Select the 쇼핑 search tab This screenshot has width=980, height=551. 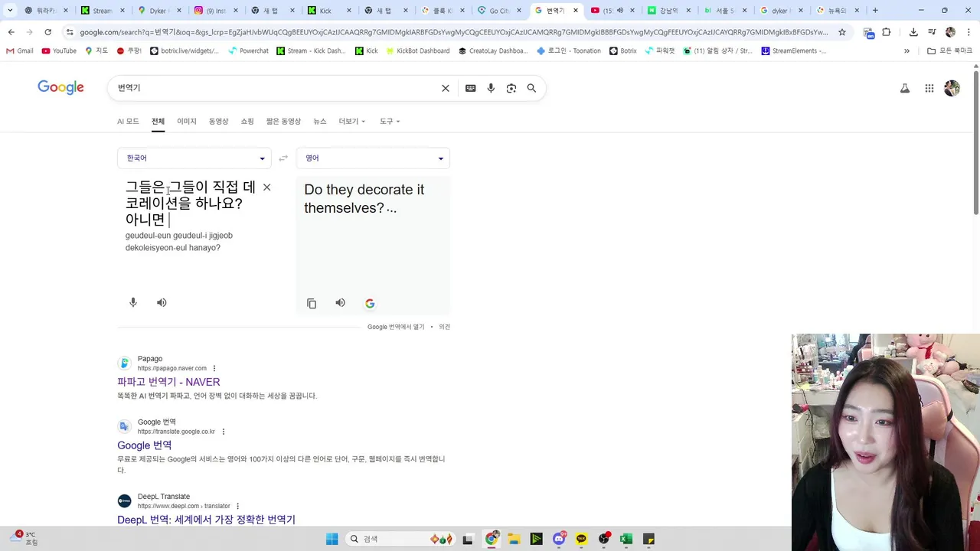click(247, 121)
